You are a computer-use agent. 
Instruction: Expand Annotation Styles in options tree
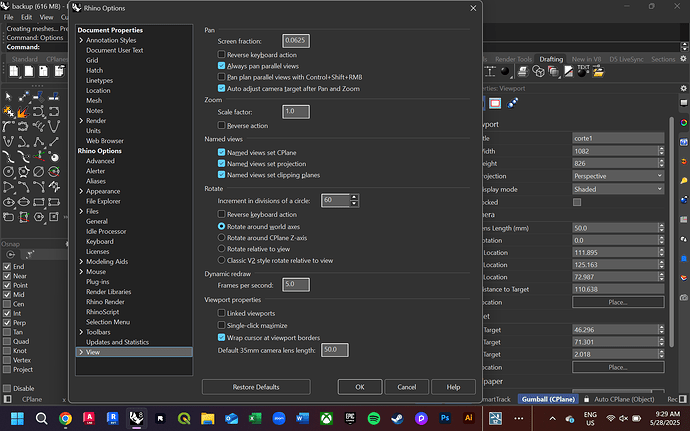point(81,40)
